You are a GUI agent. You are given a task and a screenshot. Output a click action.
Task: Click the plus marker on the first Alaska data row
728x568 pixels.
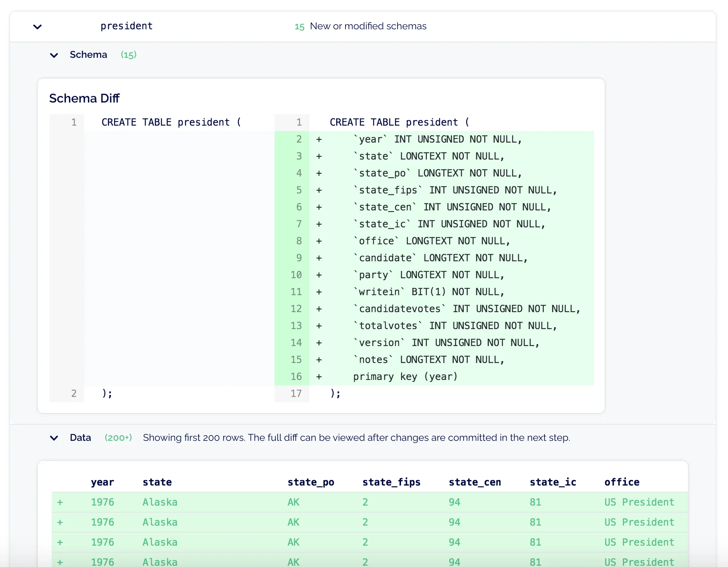(60, 502)
